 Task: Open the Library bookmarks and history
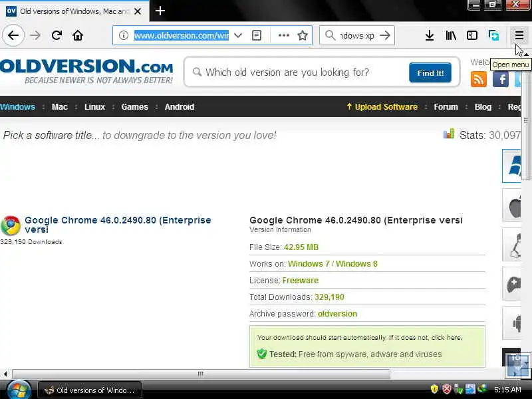tap(451, 35)
